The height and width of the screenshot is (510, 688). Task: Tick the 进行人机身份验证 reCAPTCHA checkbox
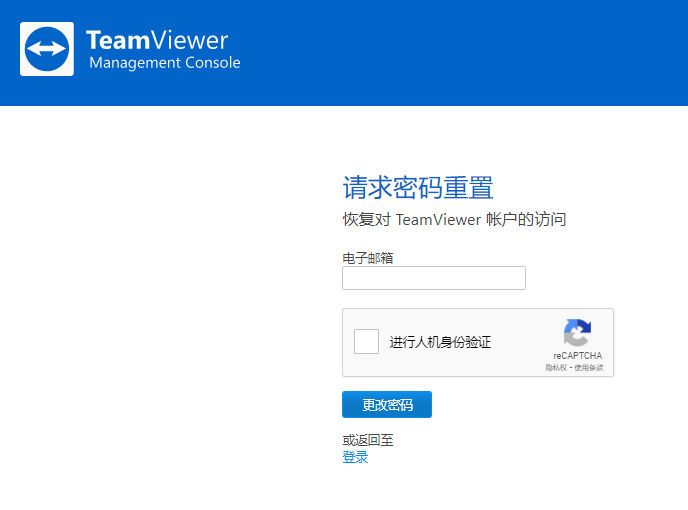(366, 341)
